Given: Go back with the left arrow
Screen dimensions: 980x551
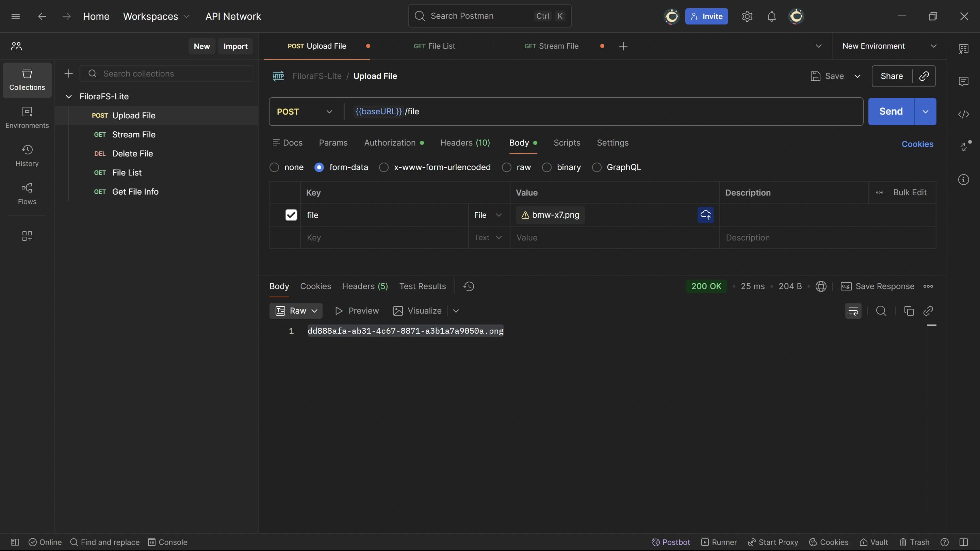Looking at the screenshot, I should click(x=42, y=16).
